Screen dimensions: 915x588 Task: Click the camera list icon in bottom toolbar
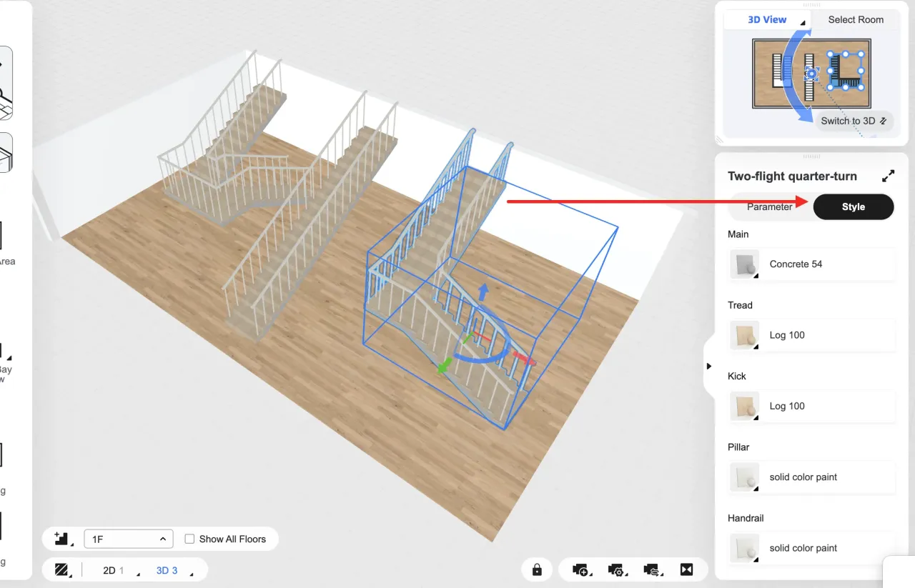[651, 569]
